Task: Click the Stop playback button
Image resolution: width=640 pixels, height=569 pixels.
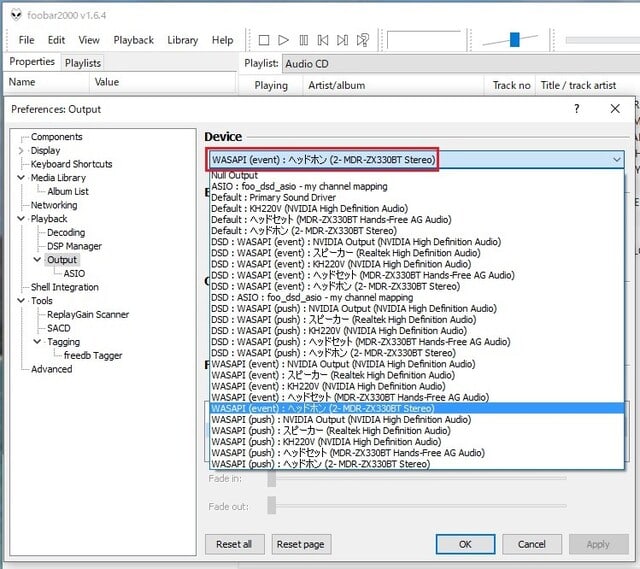Action: (264, 40)
